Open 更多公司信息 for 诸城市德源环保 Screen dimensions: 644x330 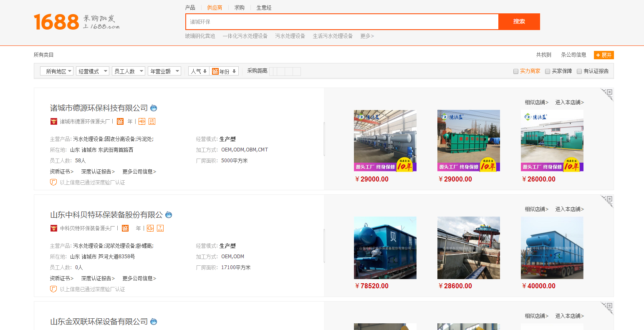[139, 171]
